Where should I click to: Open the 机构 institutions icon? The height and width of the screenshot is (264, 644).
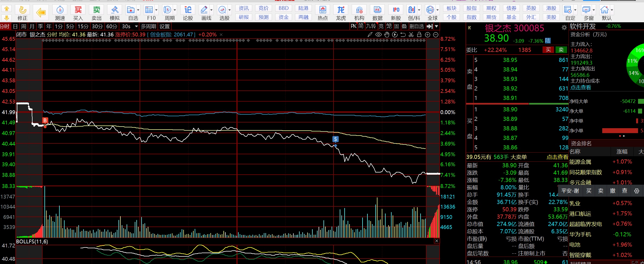[x=359, y=10]
